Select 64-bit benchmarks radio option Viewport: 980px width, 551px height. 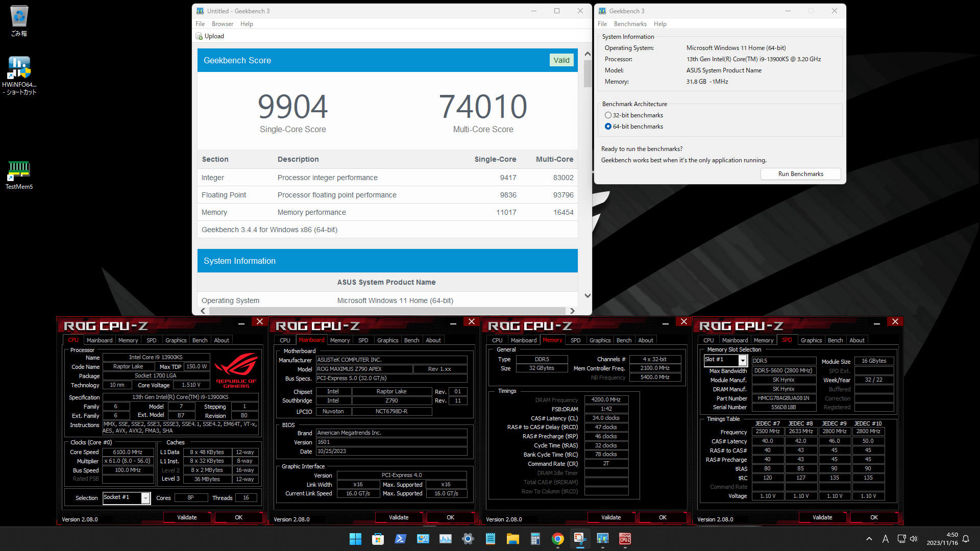(608, 127)
